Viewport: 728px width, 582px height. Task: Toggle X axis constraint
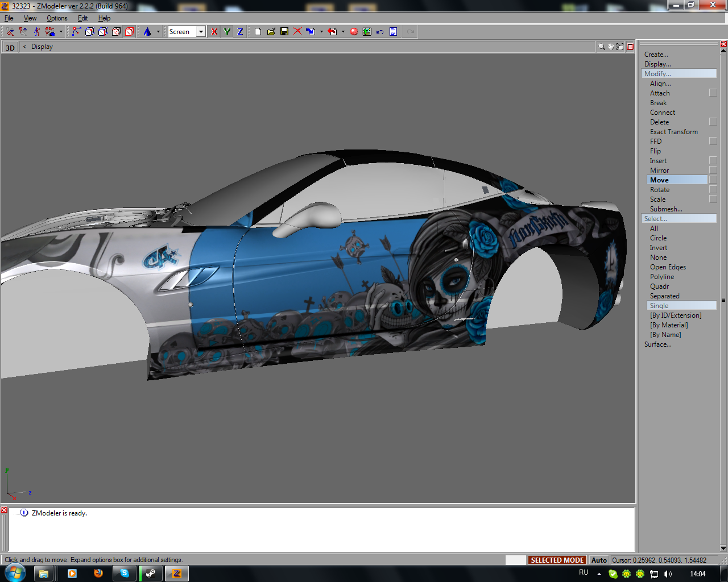pyautogui.click(x=214, y=32)
